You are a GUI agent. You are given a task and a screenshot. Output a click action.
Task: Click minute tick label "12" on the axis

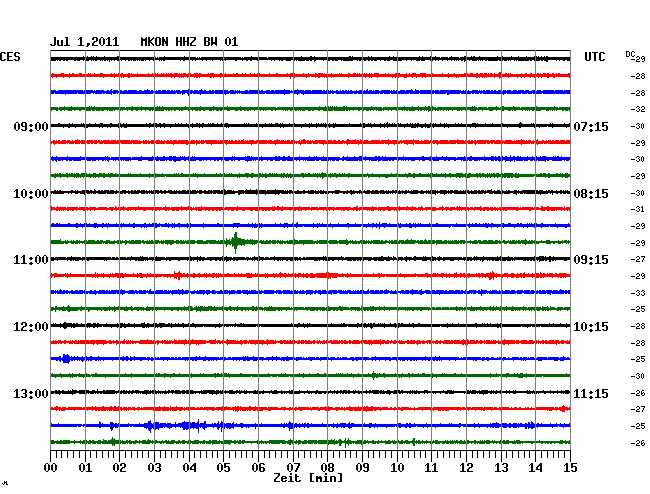(466, 467)
